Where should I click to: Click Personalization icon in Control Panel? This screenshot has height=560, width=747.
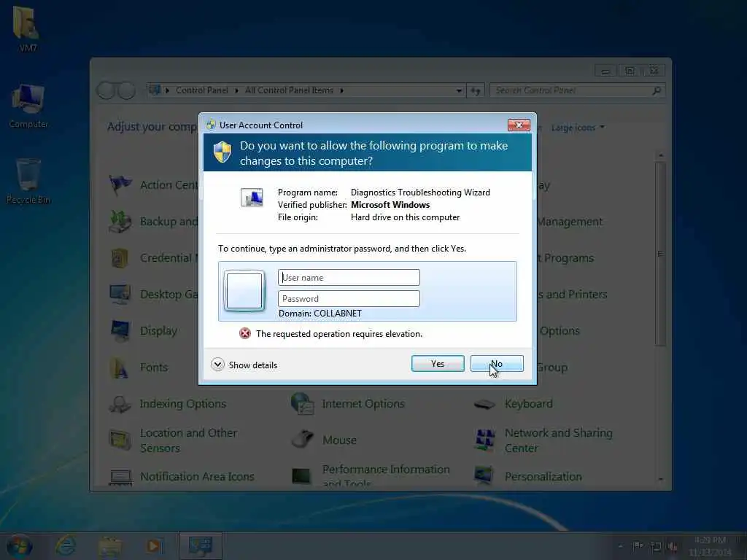484,476
